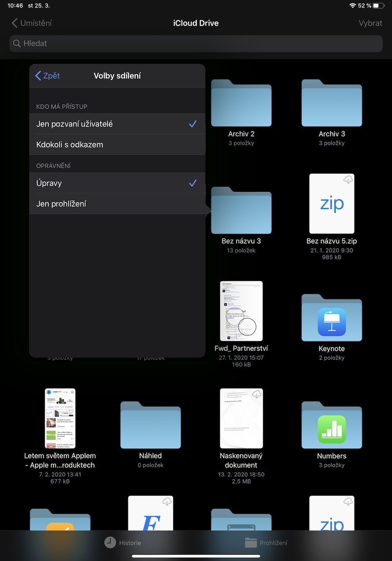
Task: Select Kdokoli s odkazem access option
Action: (x=117, y=144)
